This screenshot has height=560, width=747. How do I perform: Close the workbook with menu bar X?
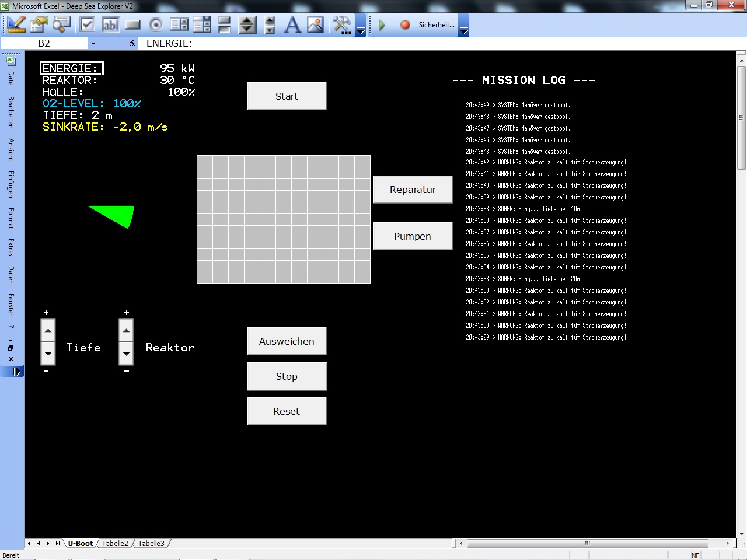pos(11,359)
